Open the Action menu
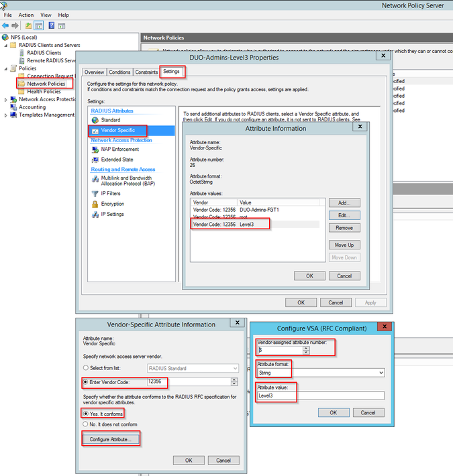Screen dimensions: 453x476 [26, 15]
